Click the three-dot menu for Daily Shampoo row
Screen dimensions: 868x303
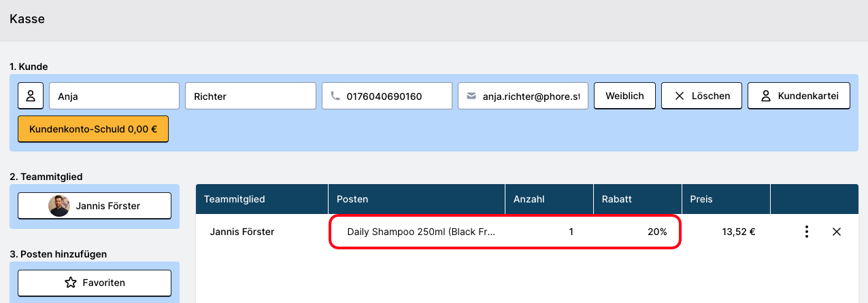pyautogui.click(x=806, y=232)
